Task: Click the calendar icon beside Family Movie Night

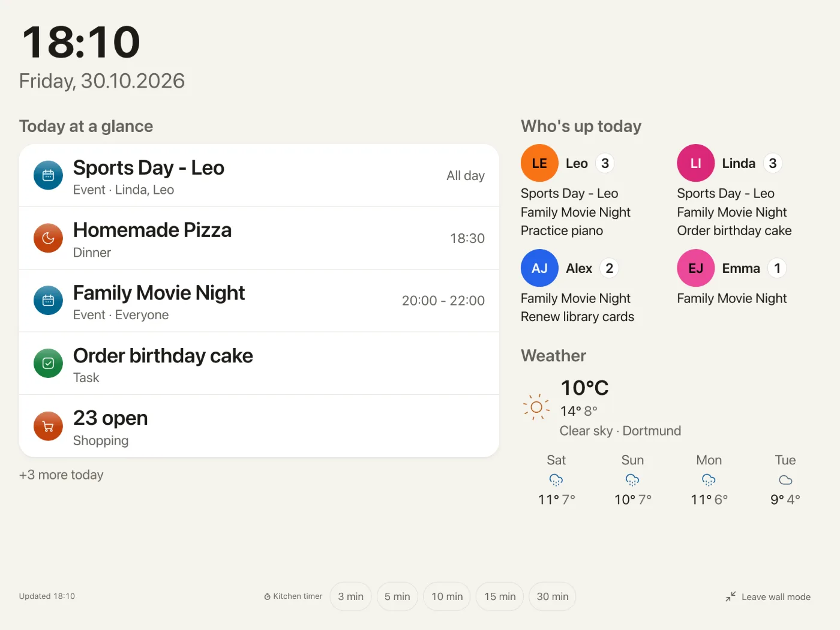Action: click(48, 301)
